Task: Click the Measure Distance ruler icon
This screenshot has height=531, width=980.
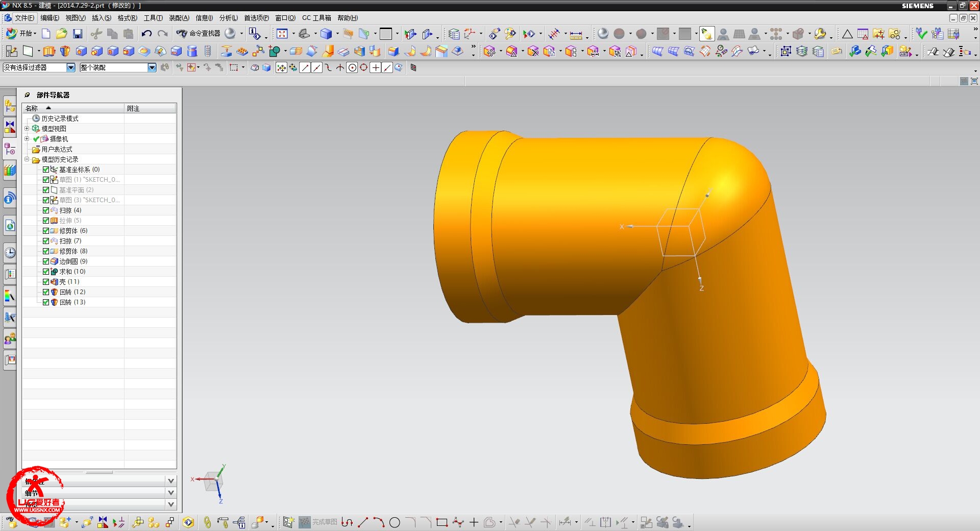Action: pyautogui.click(x=576, y=35)
